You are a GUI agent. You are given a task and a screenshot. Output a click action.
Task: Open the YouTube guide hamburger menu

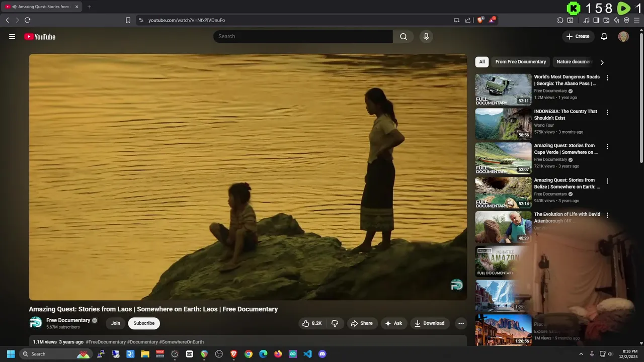12,37
